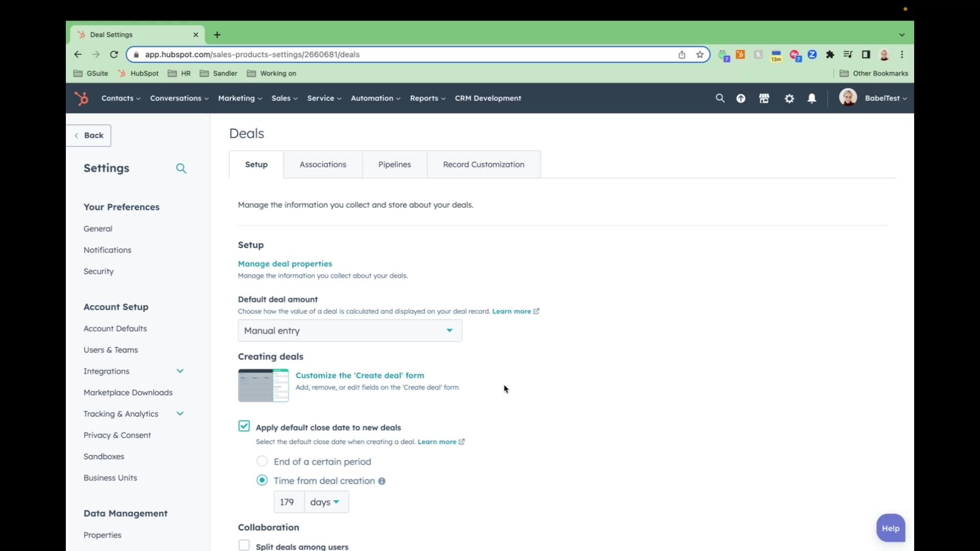Open search from the top navigation bar
The width and height of the screenshot is (980, 551).
point(720,98)
